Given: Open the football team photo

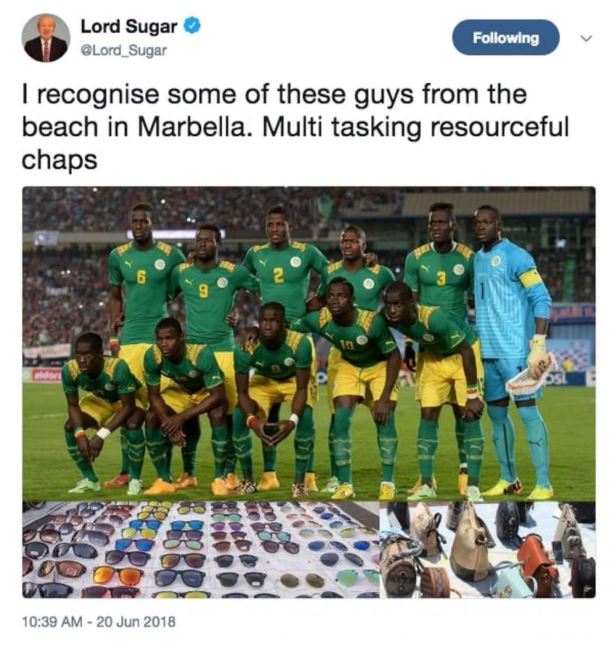Looking at the screenshot, I should (x=309, y=344).
